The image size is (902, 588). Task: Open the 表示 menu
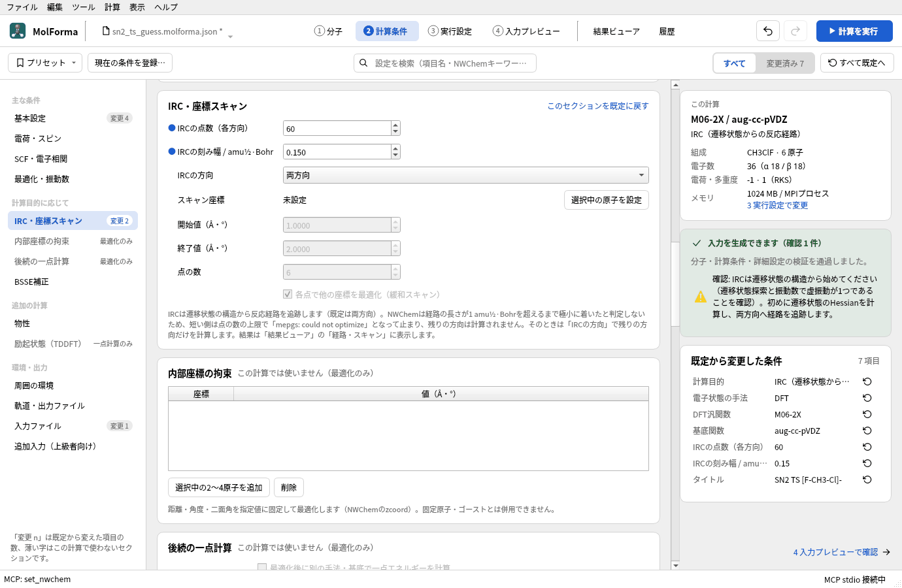137,7
